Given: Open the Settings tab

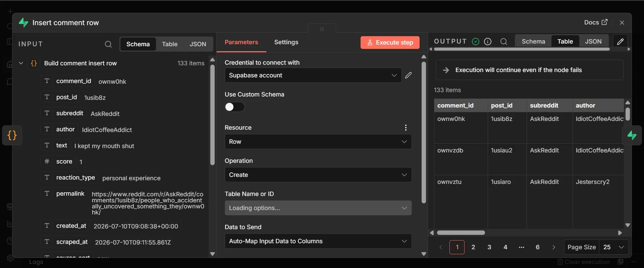Looking at the screenshot, I should coord(286,42).
